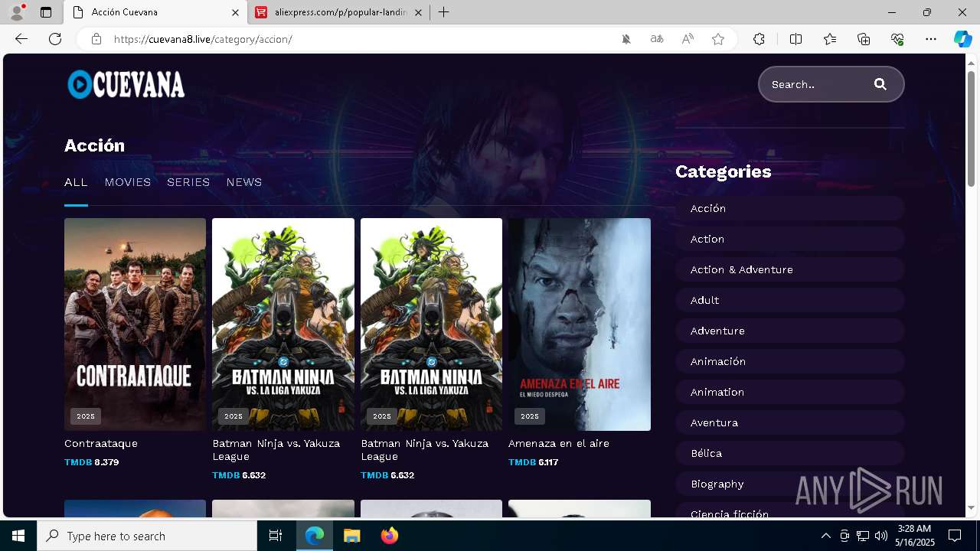980x551 pixels.
Task: Open Action & Adventure category
Action: click(790, 269)
